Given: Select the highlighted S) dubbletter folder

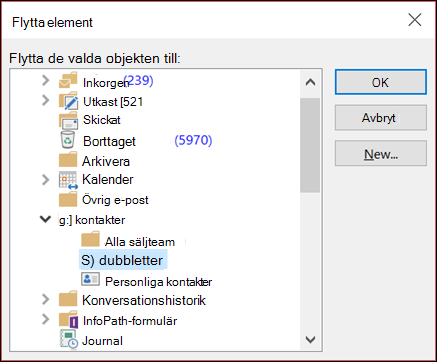Looking at the screenshot, I should click(123, 260).
